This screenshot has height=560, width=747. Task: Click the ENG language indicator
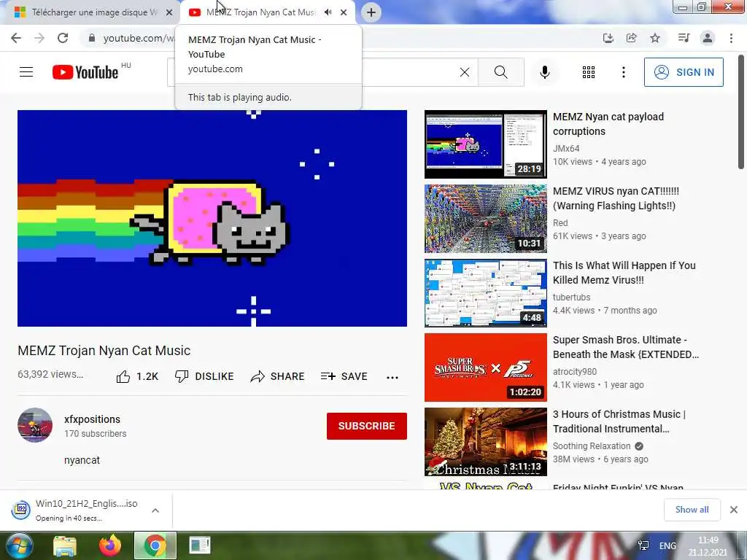pyautogui.click(x=667, y=545)
